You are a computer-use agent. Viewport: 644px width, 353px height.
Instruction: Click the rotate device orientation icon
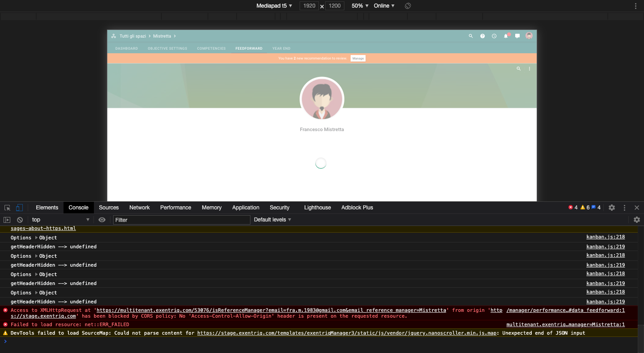[408, 6]
